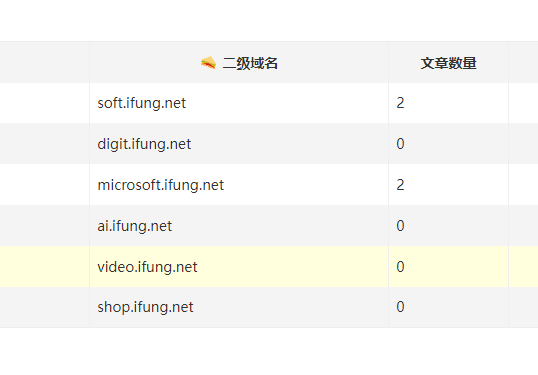
Task: Select microsoft.ifung.net in the table
Action: coord(161,185)
